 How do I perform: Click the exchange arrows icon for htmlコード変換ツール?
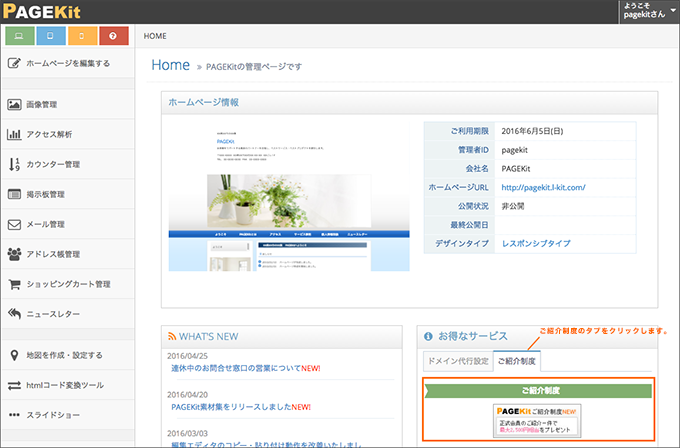(14, 385)
